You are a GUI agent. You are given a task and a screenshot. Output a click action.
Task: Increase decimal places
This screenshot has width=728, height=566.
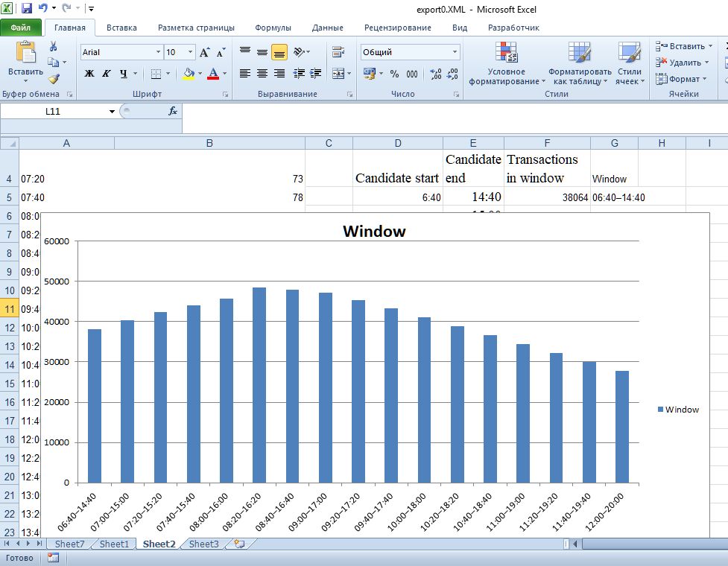(435, 74)
